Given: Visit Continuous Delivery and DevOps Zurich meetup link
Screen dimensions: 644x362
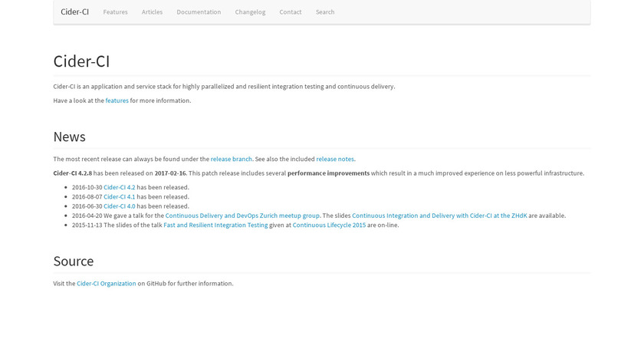Looking at the screenshot, I should click(x=242, y=216).
